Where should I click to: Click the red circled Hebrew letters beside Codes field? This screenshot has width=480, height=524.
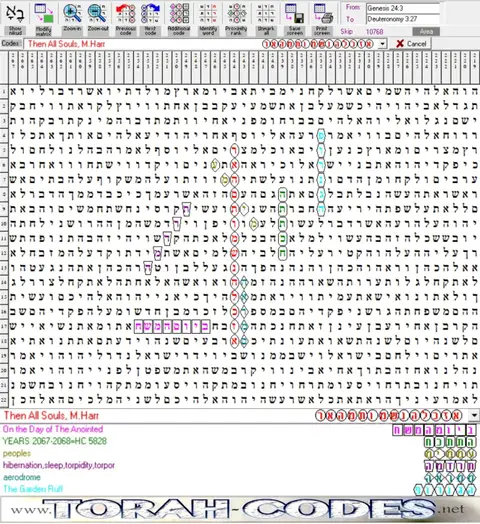tap(318, 44)
